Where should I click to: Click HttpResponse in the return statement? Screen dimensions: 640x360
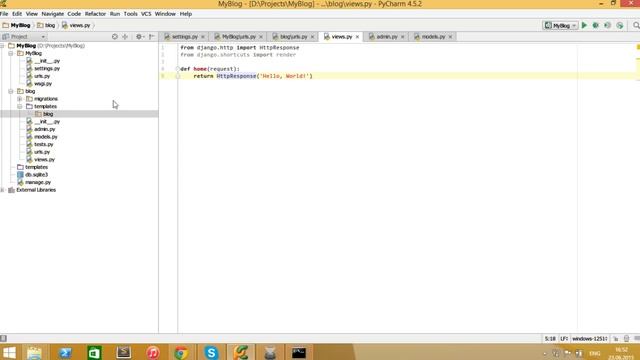click(236, 76)
